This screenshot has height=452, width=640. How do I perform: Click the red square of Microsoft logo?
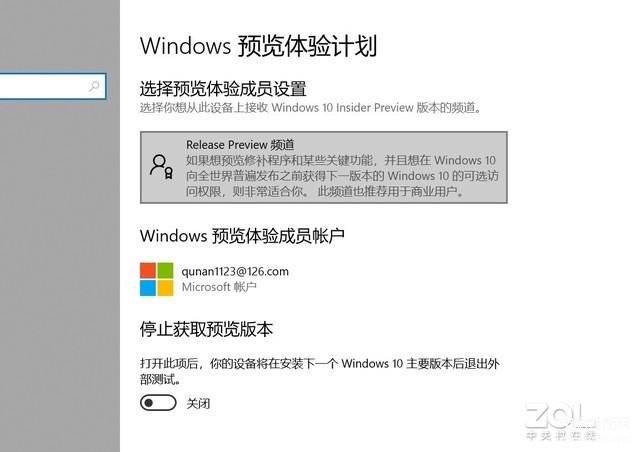coord(148,270)
